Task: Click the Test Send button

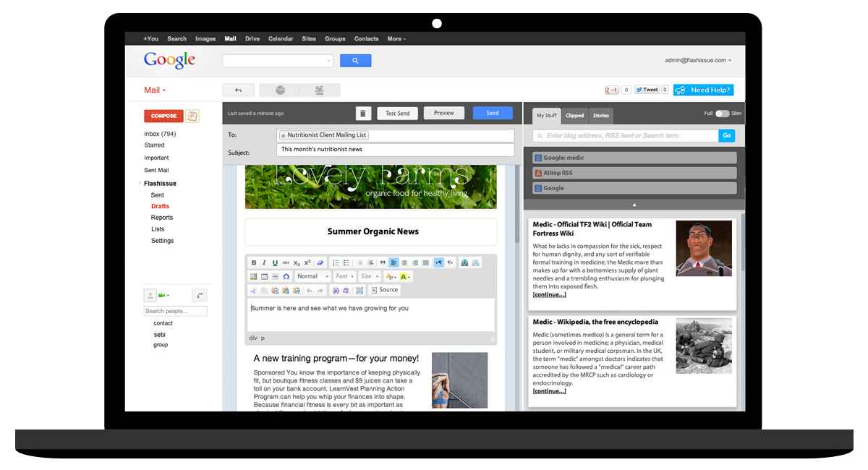Action: pyautogui.click(x=397, y=114)
